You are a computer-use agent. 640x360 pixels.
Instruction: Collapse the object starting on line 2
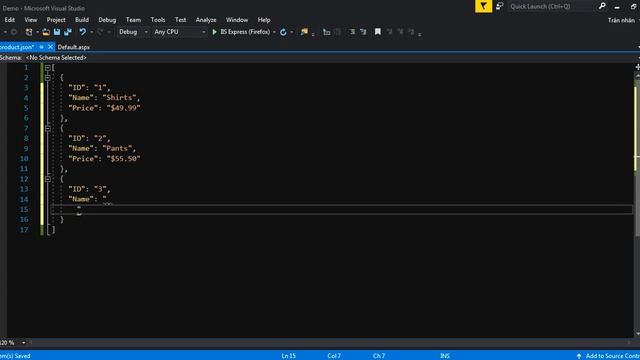pos(48,78)
